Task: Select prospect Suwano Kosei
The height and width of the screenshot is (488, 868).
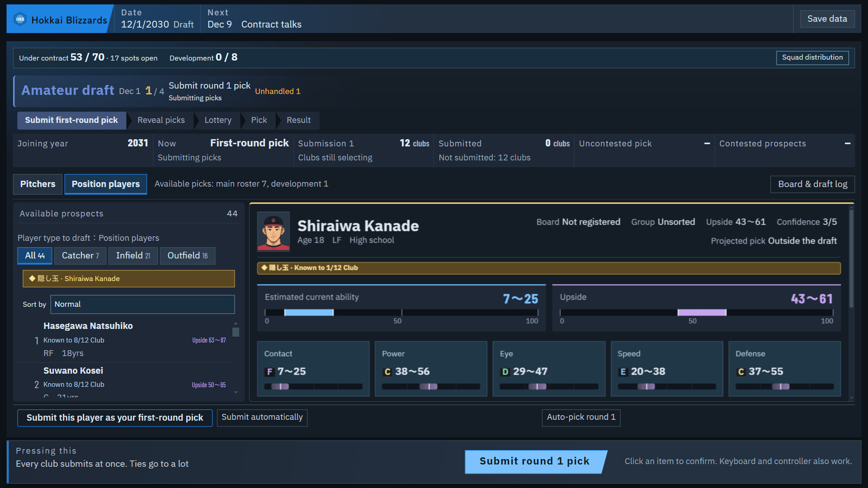Action: click(124, 381)
